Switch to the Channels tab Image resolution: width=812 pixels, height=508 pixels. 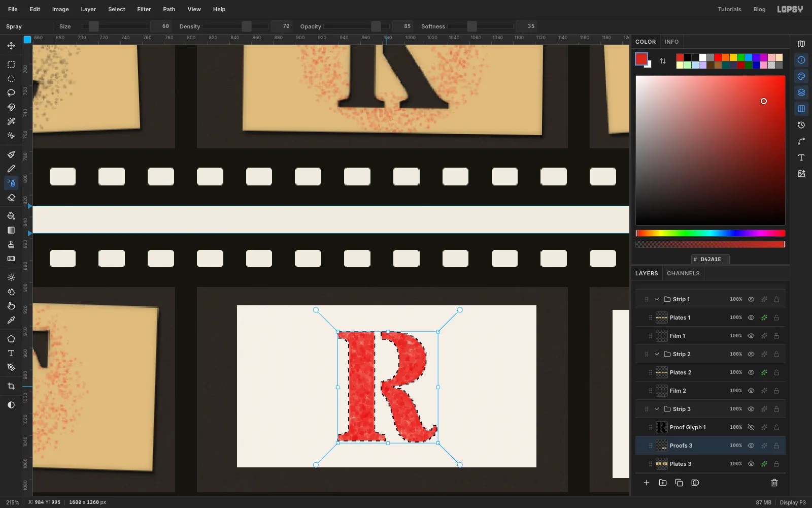[x=683, y=273]
